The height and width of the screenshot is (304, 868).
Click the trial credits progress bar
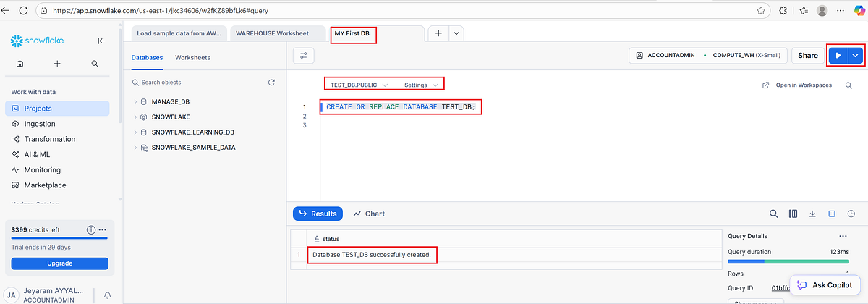point(60,238)
